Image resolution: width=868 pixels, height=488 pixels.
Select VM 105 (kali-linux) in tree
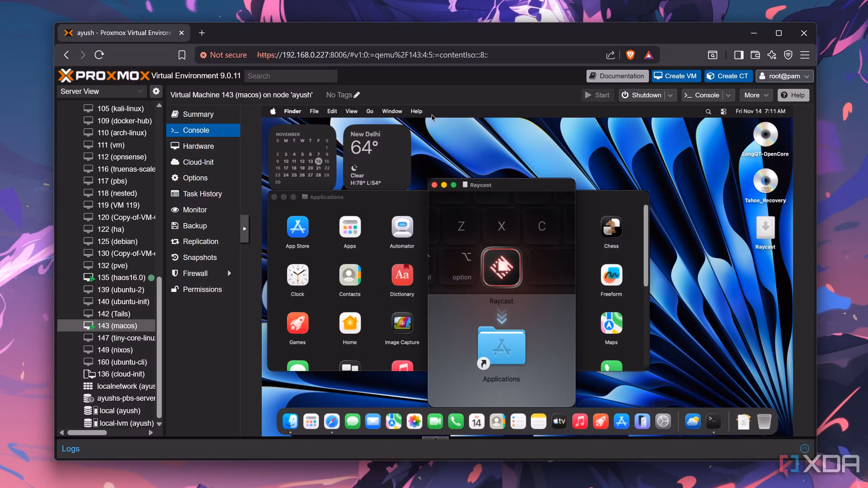tap(106, 108)
